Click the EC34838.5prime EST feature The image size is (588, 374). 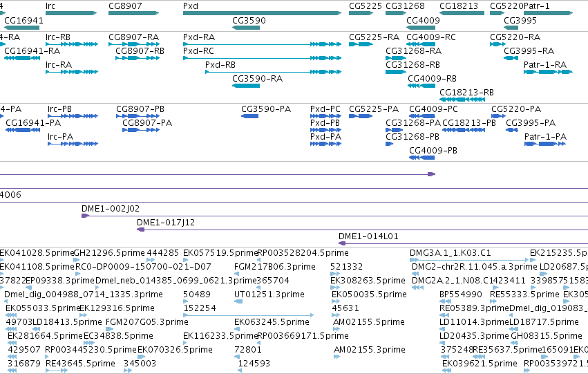coord(89,343)
